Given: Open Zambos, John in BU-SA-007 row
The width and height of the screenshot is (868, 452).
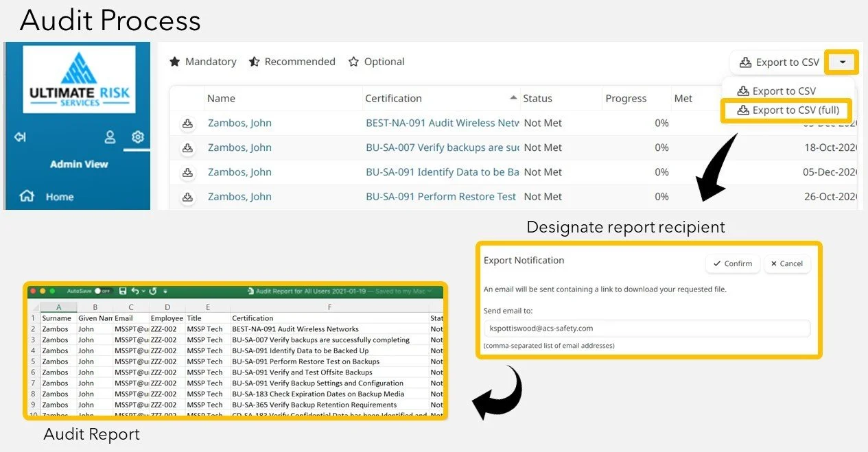Looking at the screenshot, I should coord(239,148).
